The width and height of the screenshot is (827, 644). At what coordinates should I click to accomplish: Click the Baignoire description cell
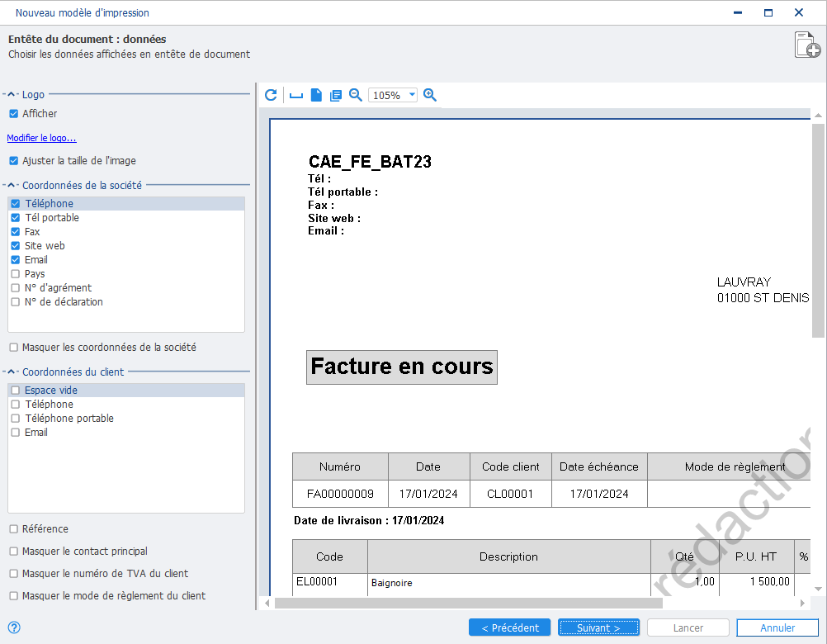[392, 583]
